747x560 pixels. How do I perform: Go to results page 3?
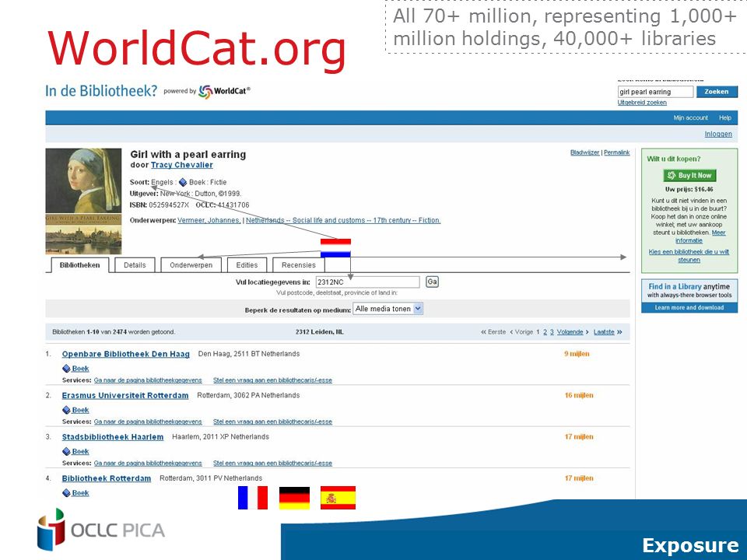552,332
